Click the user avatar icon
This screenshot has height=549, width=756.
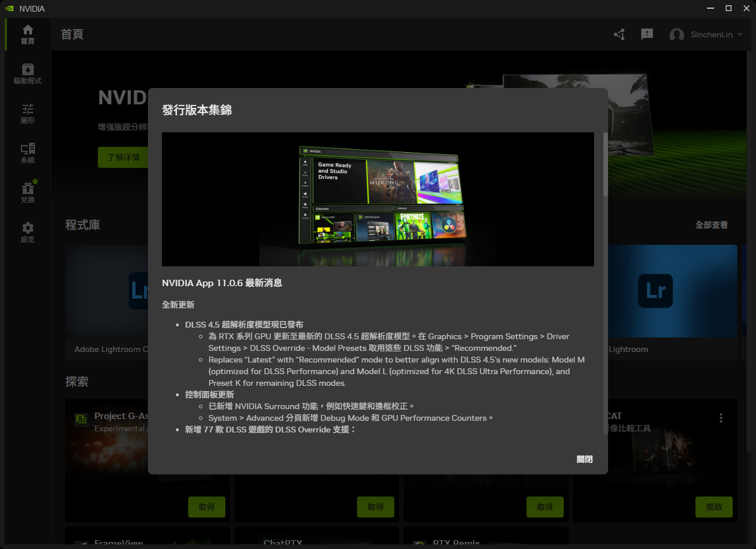point(676,35)
